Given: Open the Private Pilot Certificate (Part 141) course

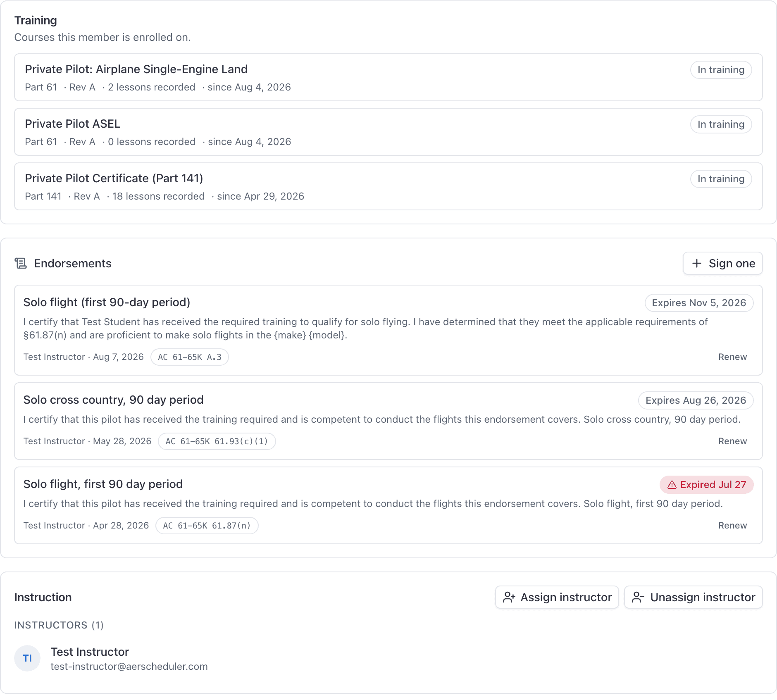Looking at the screenshot, I should [388, 186].
